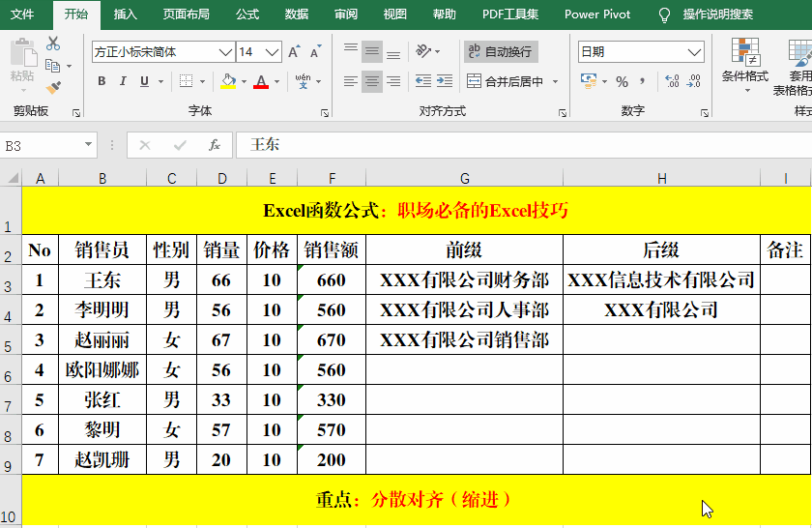Viewport: 812px width, 528px height.
Task: Select cell containing 欧阳娜娜
Action: tap(102, 370)
